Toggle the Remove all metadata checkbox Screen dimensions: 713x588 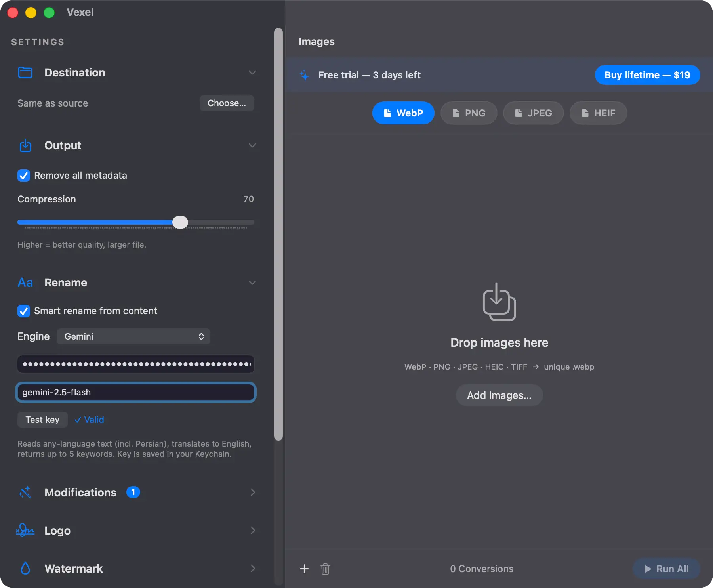[24, 176]
